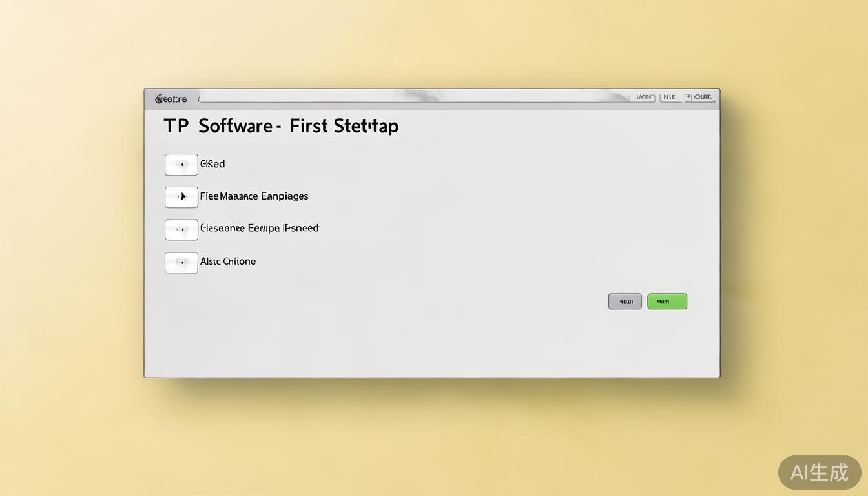Click the Geotre logo in title bar
868x496 pixels.
pyautogui.click(x=171, y=99)
